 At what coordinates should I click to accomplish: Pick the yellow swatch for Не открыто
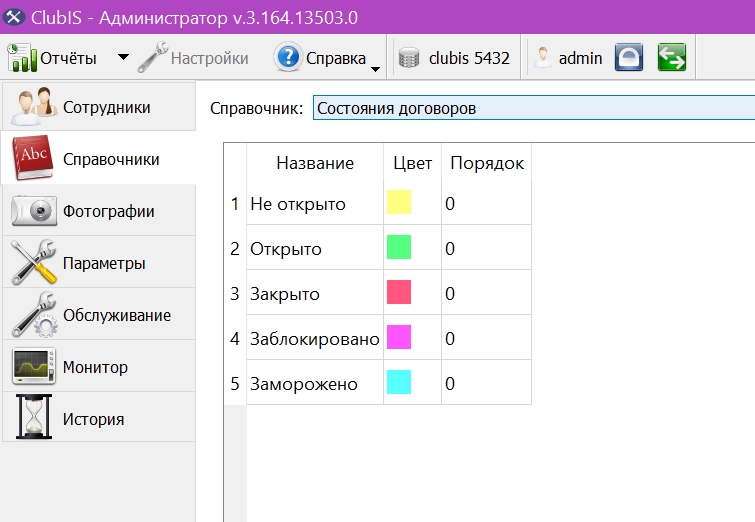[x=399, y=202]
